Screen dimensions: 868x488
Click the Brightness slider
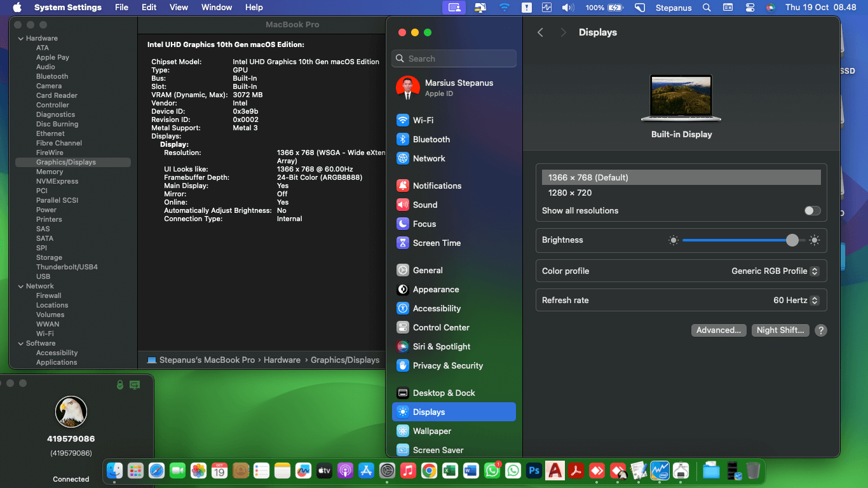pos(744,240)
